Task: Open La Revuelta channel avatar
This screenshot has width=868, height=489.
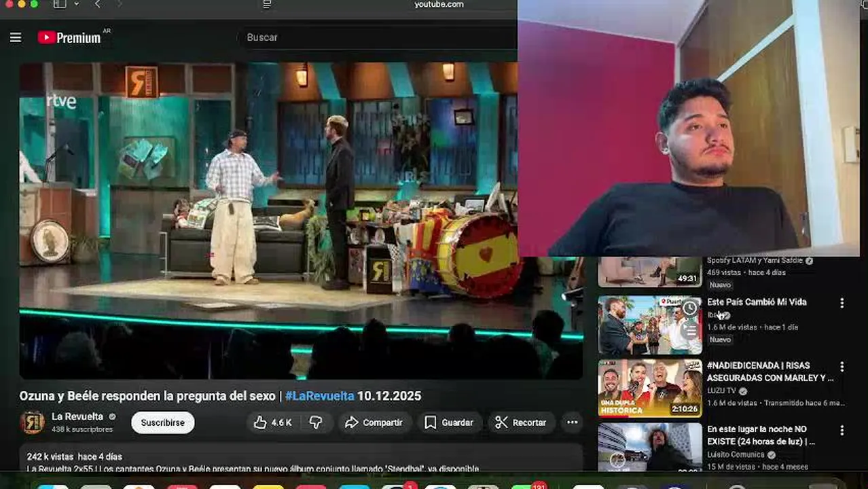Action: click(32, 422)
